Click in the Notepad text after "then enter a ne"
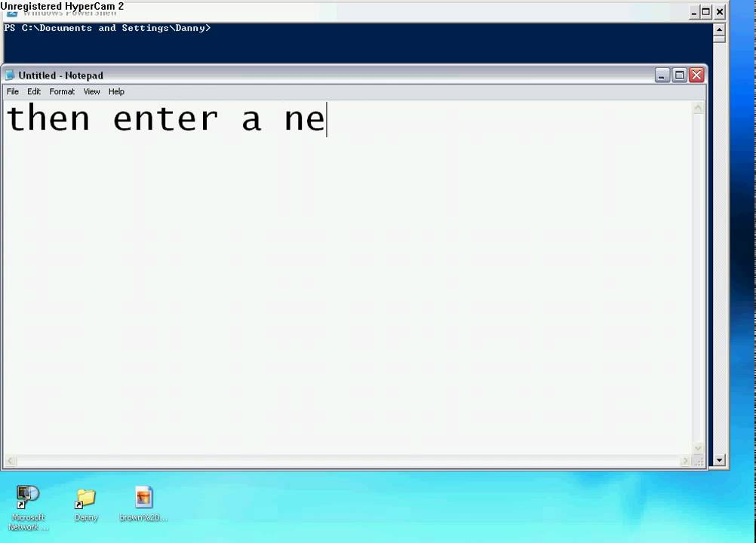Screen dimensions: 756x543 coord(328,119)
